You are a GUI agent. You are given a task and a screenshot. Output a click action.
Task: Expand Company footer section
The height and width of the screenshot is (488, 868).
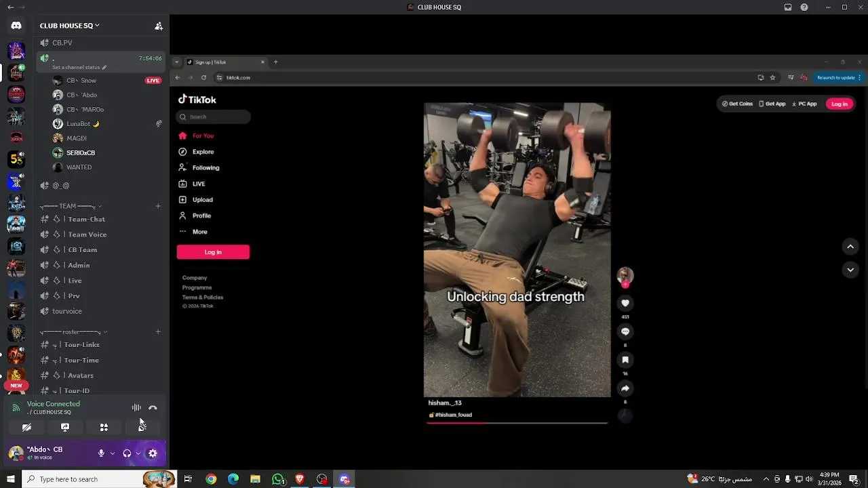point(195,278)
